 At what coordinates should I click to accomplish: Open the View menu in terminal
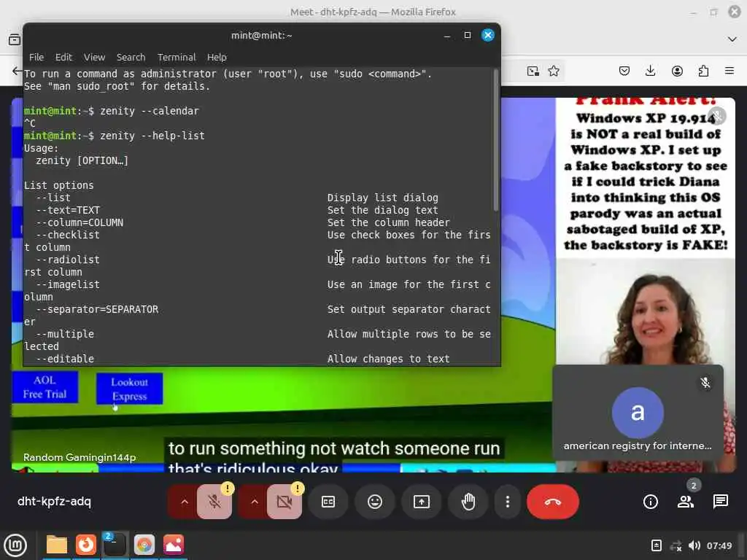coord(94,57)
